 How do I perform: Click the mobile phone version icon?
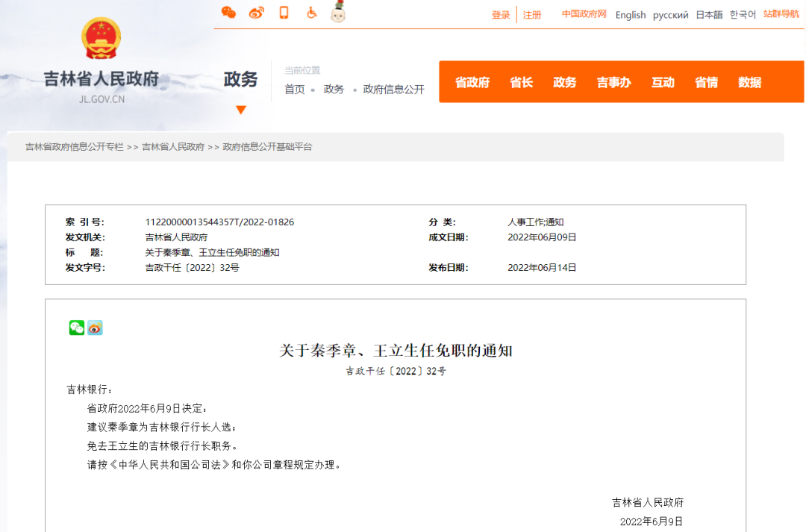click(x=284, y=13)
